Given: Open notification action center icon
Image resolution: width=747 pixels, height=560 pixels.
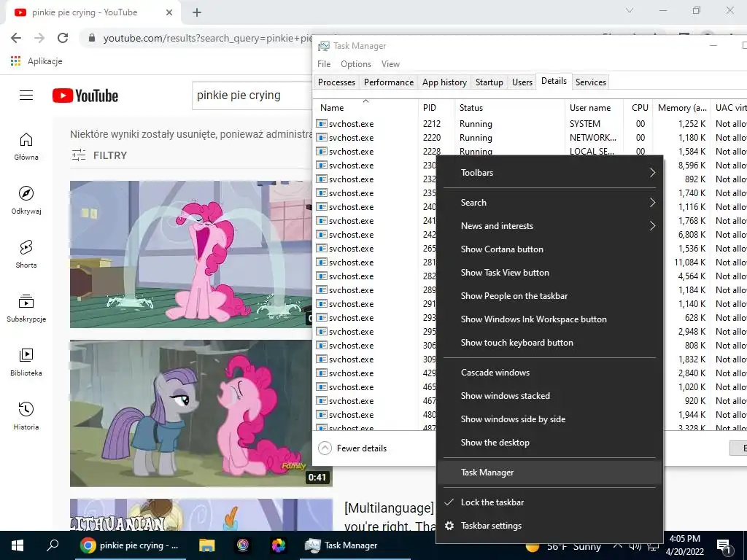Looking at the screenshot, I should point(724,546).
